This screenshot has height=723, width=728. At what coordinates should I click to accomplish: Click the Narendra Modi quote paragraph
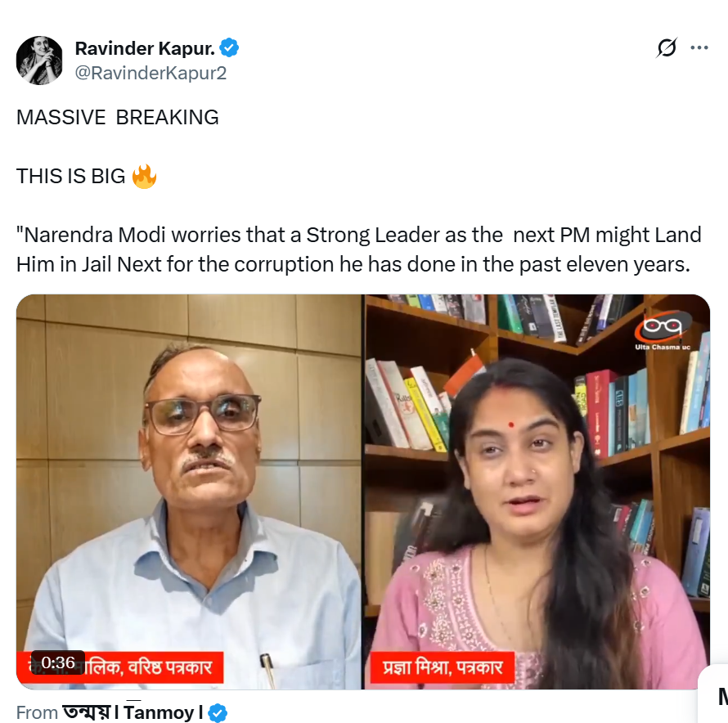point(358,249)
